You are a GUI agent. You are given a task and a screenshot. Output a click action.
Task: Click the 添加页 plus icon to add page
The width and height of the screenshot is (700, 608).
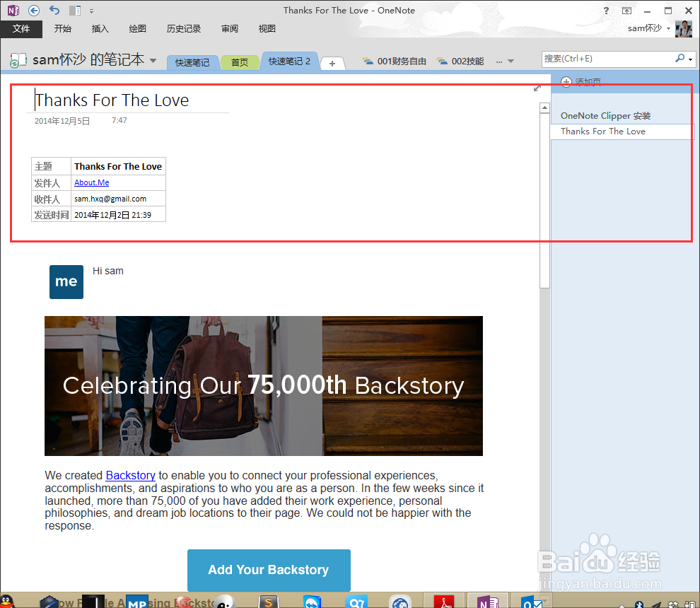click(565, 81)
